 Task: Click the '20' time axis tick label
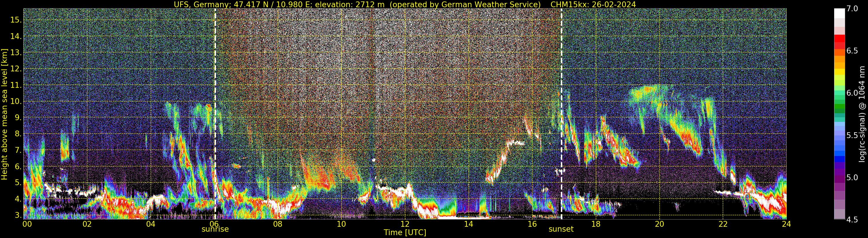(x=659, y=224)
